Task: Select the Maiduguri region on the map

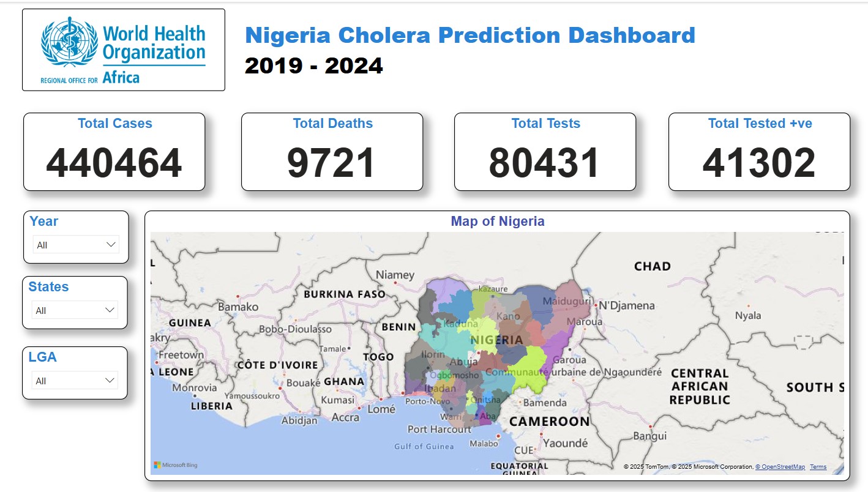Action: point(566,302)
